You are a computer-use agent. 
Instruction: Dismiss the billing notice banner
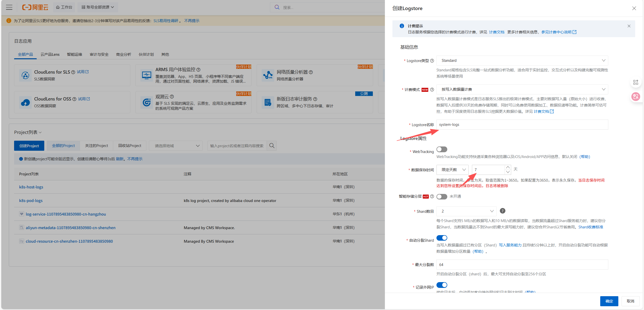pyautogui.click(x=629, y=26)
